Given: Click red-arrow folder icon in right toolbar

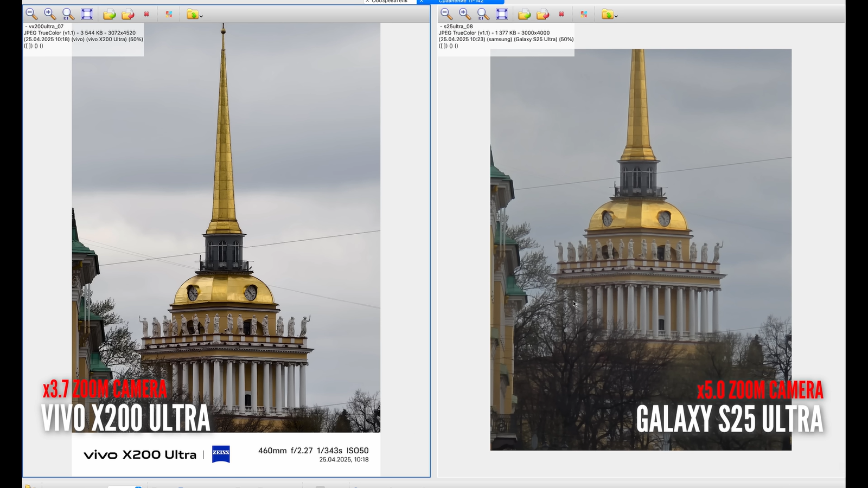Looking at the screenshot, I should (543, 14).
